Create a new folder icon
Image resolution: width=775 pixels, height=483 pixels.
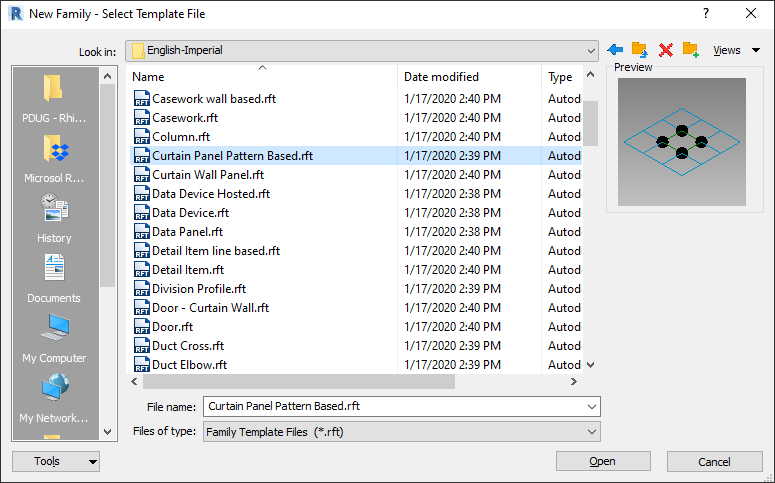(690, 49)
